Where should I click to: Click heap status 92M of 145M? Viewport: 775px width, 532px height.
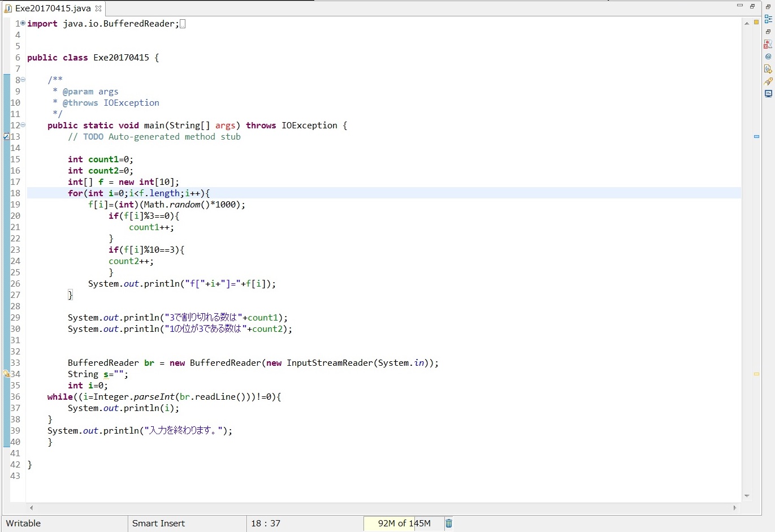click(404, 524)
